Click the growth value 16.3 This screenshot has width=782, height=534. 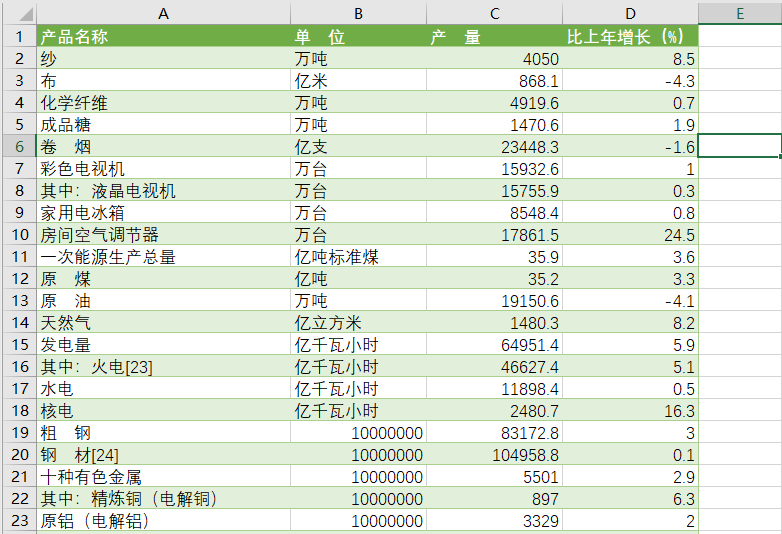click(x=630, y=410)
